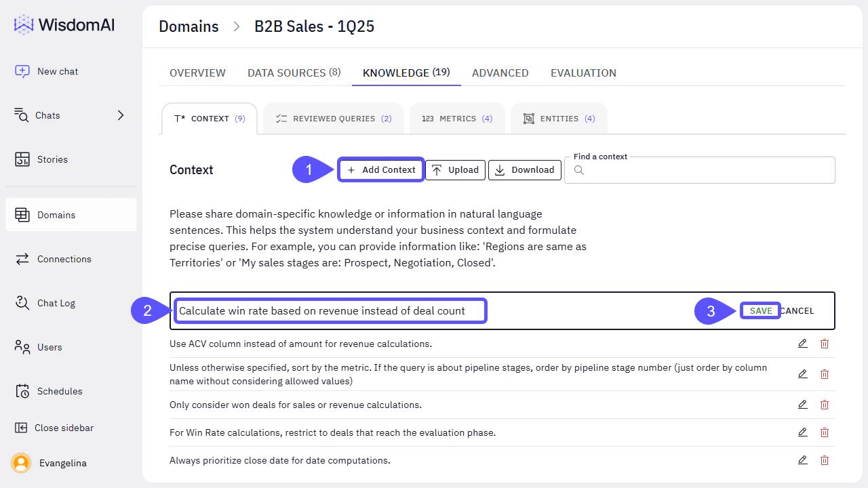Viewport: 868px width, 488px height.
Task: Upload a context file
Action: point(455,169)
